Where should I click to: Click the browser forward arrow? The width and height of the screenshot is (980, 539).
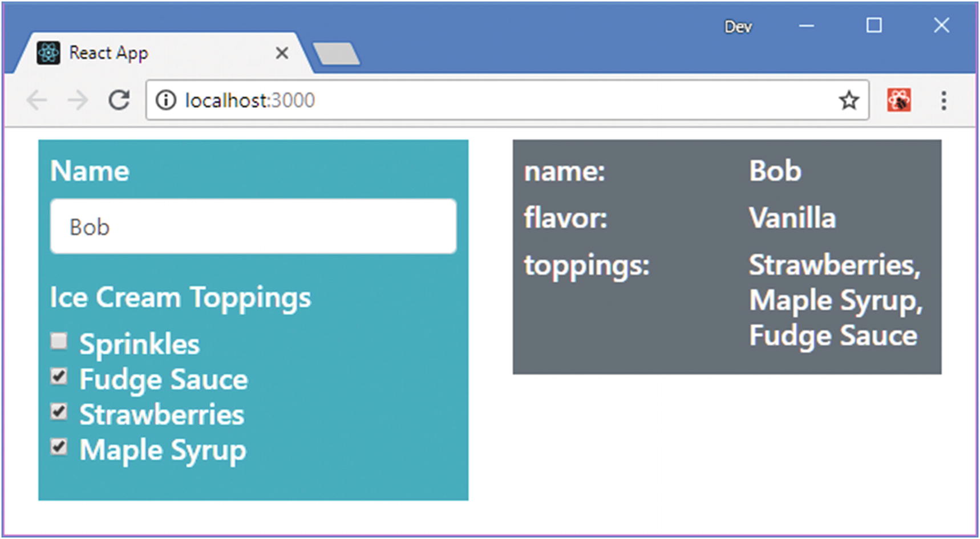[x=78, y=100]
